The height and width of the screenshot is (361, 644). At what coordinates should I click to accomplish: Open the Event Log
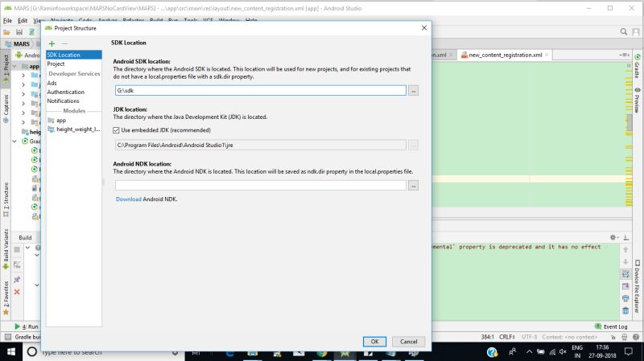coord(611,326)
